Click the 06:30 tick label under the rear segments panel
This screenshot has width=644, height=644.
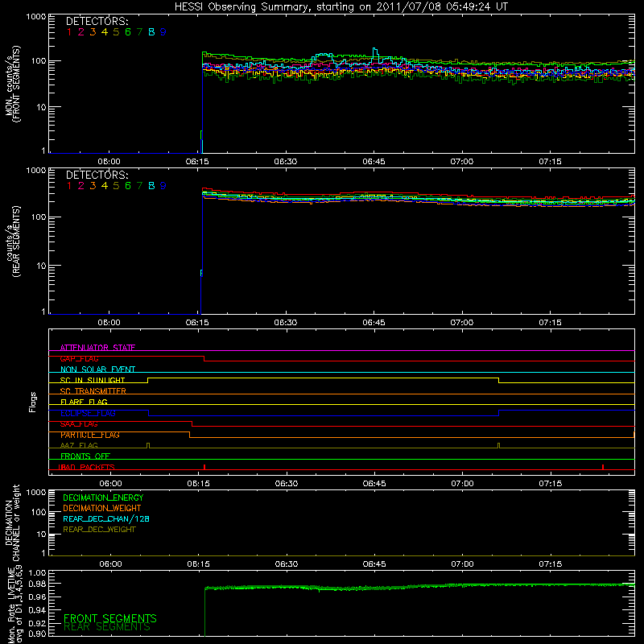[x=286, y=323]
